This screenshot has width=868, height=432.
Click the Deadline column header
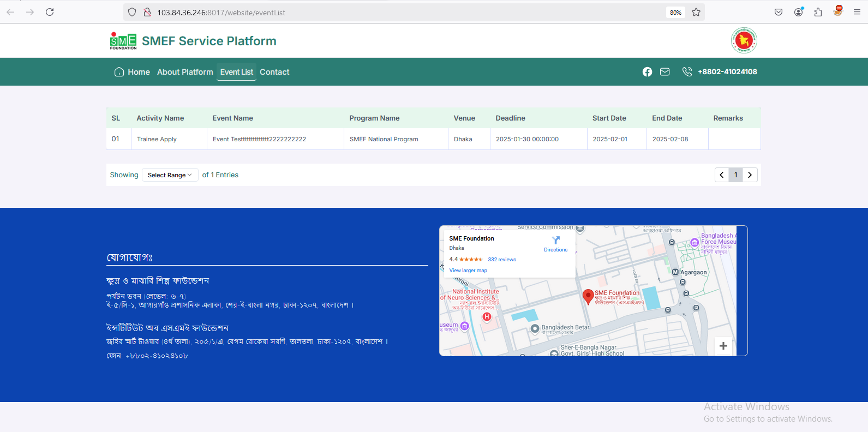pyautogui.click(x=510, y=118)
